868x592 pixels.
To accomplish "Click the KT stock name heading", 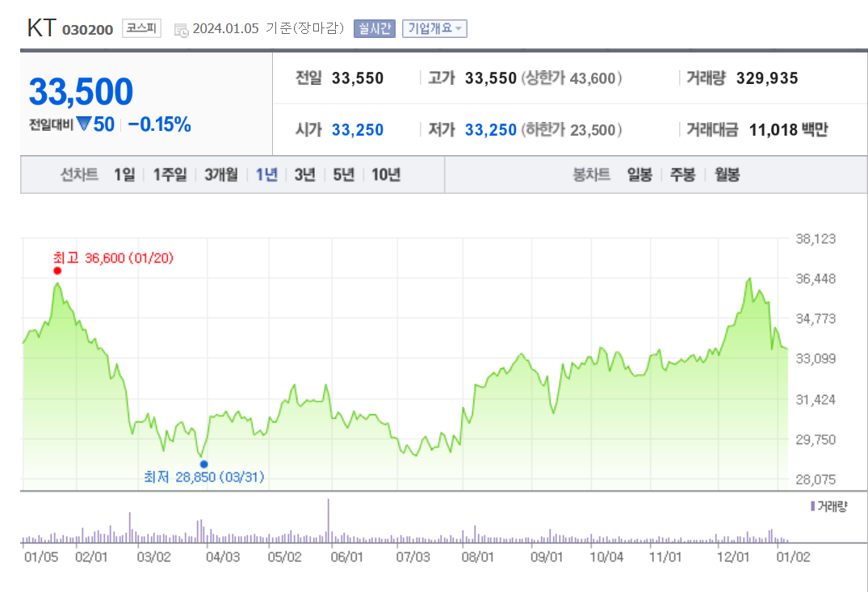I will click(x=41, y=27).
